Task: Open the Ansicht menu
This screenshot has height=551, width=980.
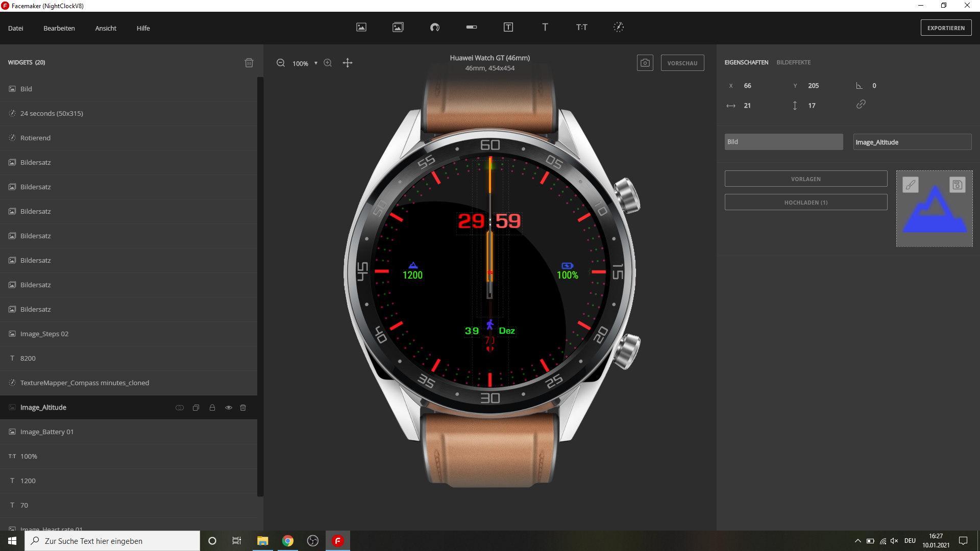Action: (x=106, y=28)
